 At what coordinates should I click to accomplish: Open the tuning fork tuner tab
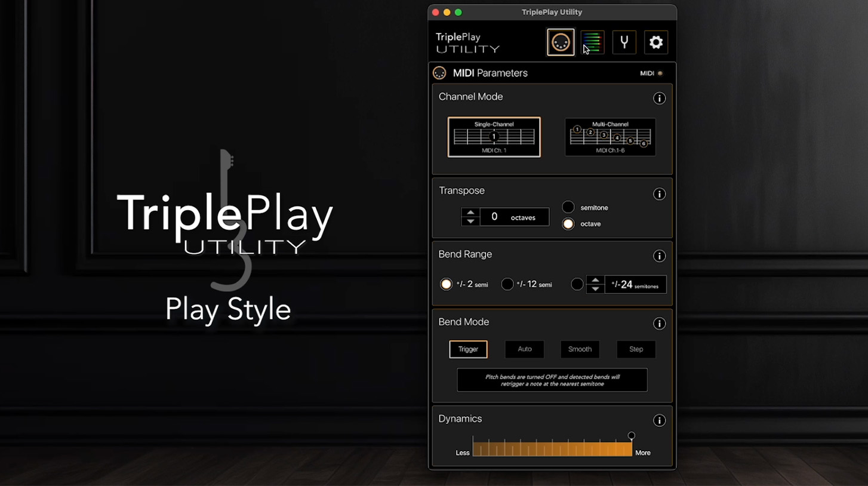624,42
